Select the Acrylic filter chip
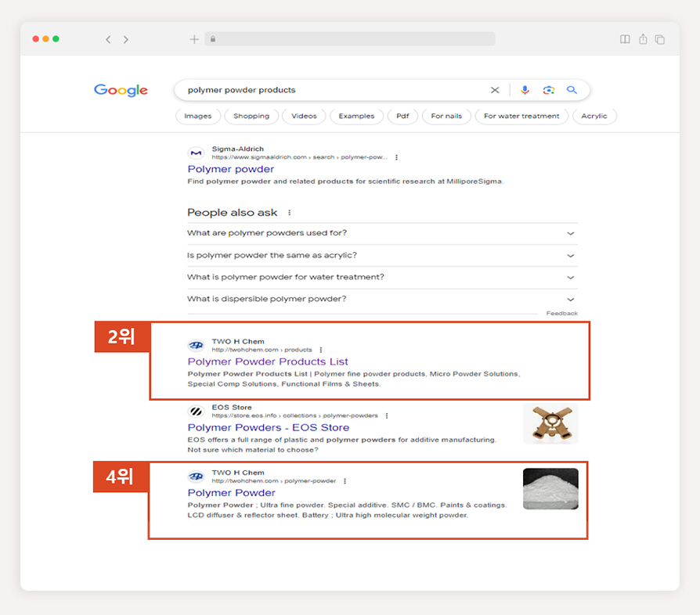This screenshot has width=700, height=615. coord(594,116)
